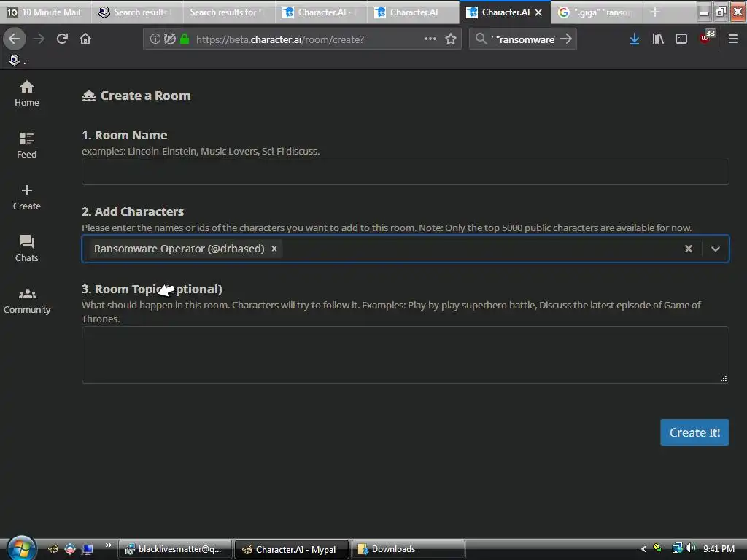
Task: Switch to the second Character.AI tab
Action: pyautogui.click(x=413, y=12)
